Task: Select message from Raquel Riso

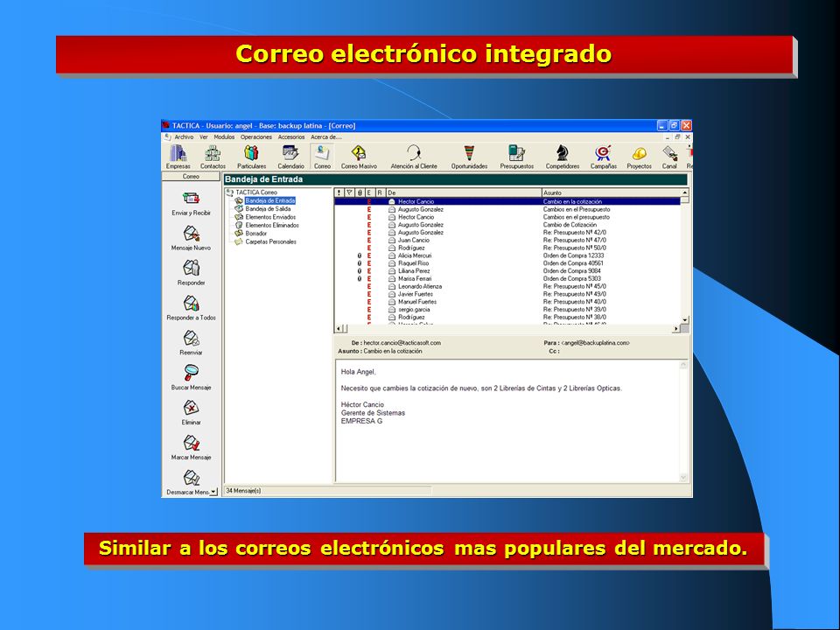Action: [x=507, y=263]
